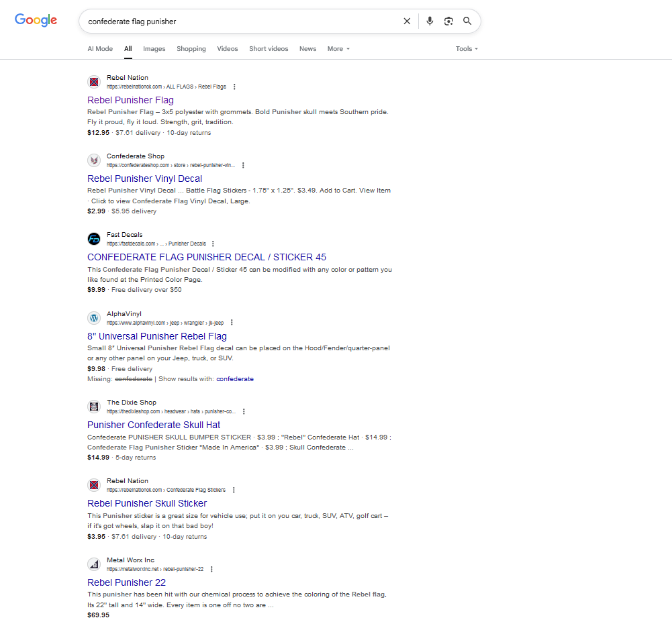Open Punisher Confederate Skull Hat link
The image size is (672, 624).
[154, 425]
